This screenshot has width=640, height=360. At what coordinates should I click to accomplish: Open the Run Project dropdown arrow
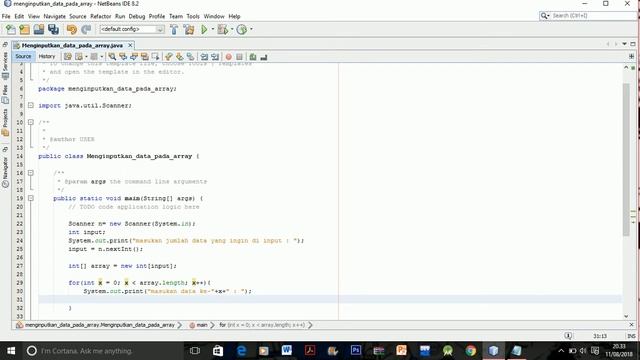pyautogui.click(x=212, y=29)
